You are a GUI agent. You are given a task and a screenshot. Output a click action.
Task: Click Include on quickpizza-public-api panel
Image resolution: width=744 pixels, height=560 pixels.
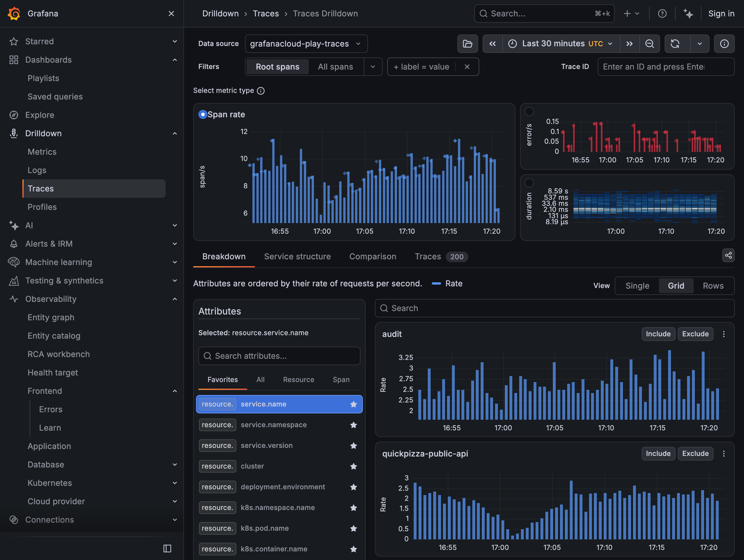click(658, 453)
